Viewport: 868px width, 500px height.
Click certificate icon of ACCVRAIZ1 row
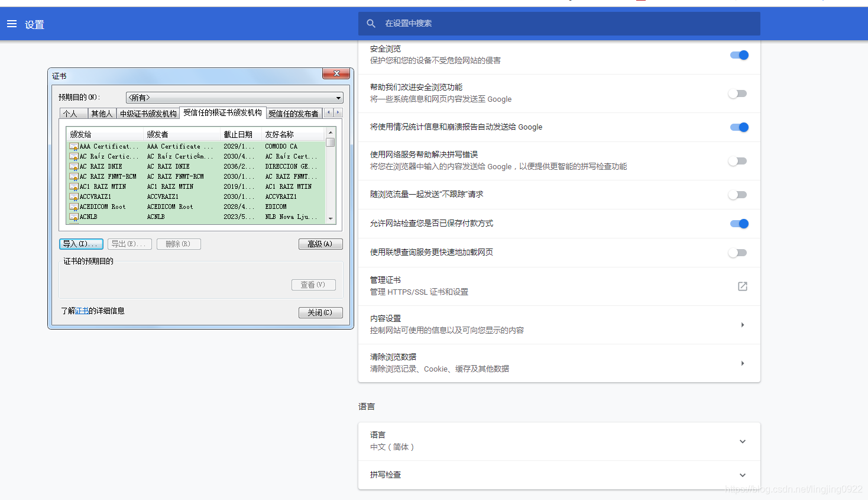[x=74, y=196]
